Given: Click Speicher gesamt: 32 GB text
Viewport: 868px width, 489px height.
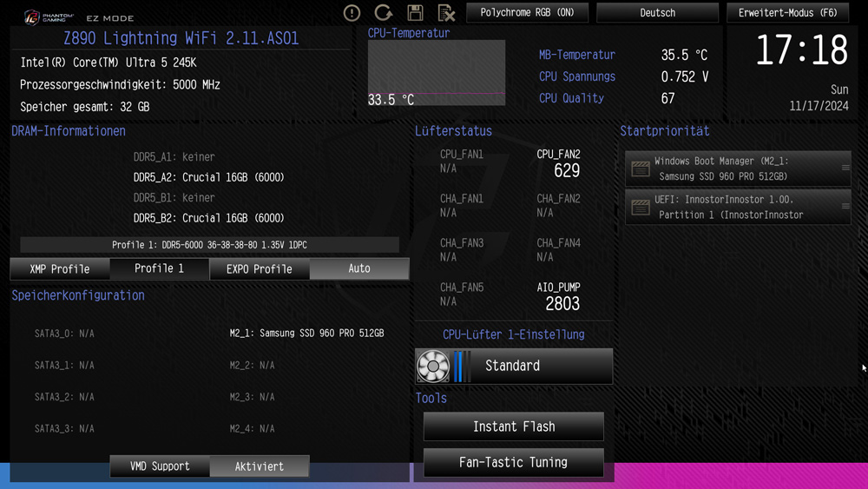Looking at the screenshot, I should tap(85, 107).
